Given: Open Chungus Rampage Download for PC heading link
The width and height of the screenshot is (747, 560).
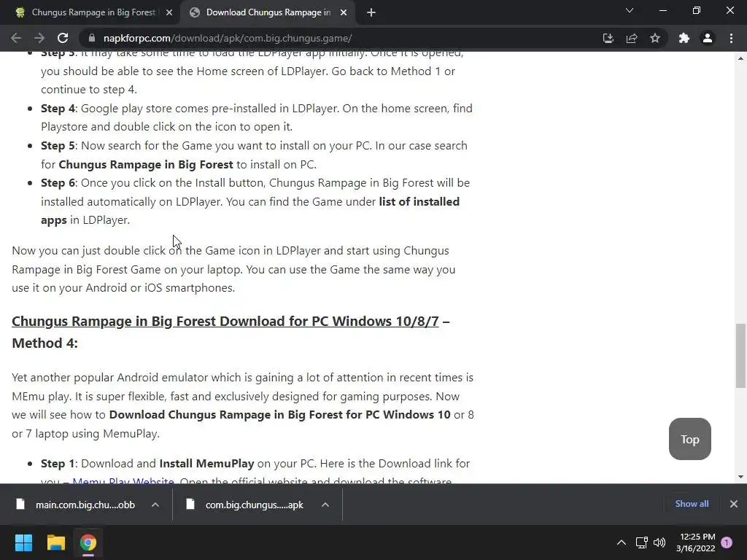Looking at the screenshot, I should click(225, 322).
